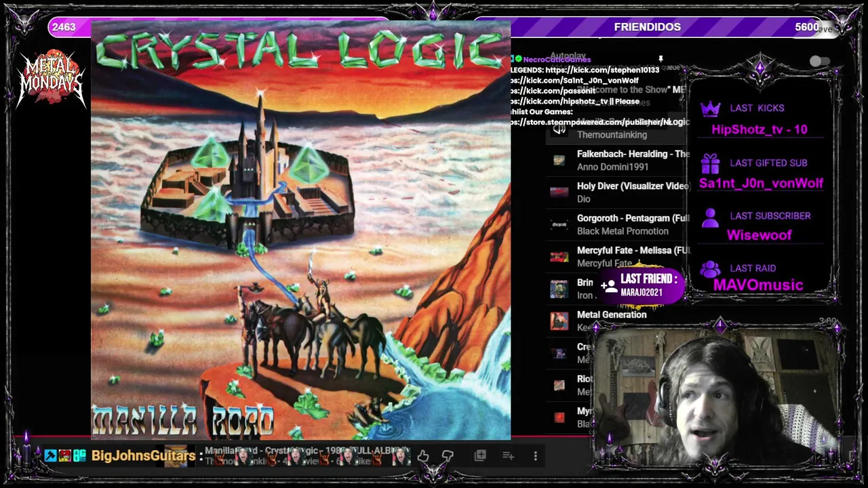The width and height of the screenshot is (868, 488).
Task: Click the BigJohnsGuitars chat username
Action: point(143,456)
